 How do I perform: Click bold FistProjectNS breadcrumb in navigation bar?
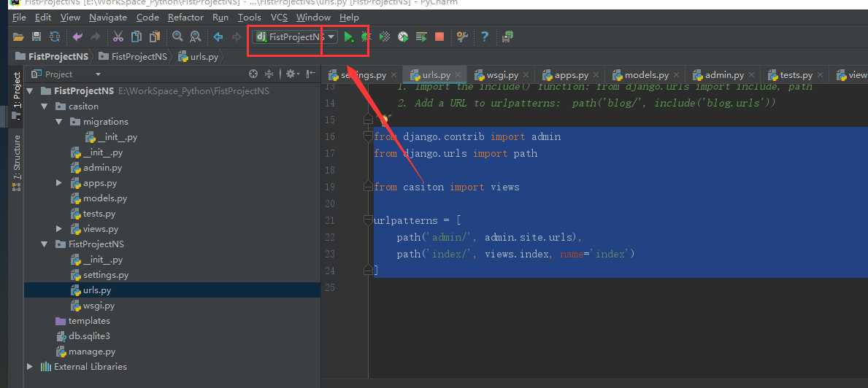[x=52, y=56]
